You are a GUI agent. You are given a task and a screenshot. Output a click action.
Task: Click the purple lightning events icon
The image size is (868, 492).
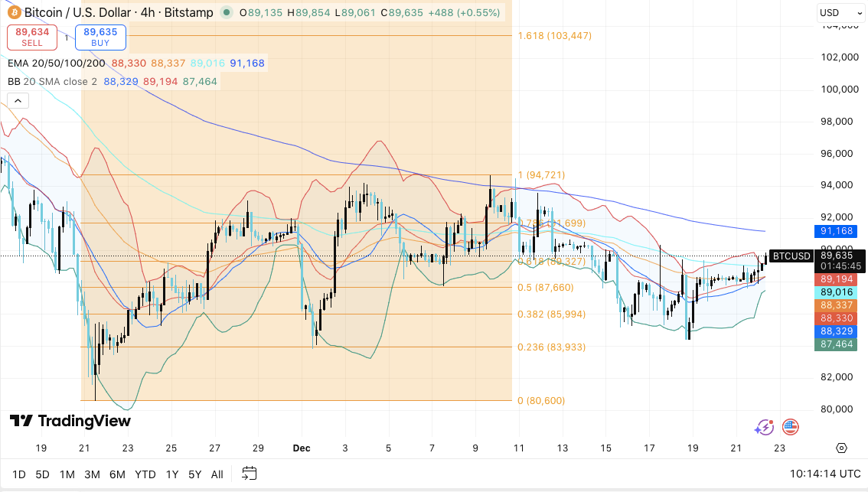(x=764, y=428)
